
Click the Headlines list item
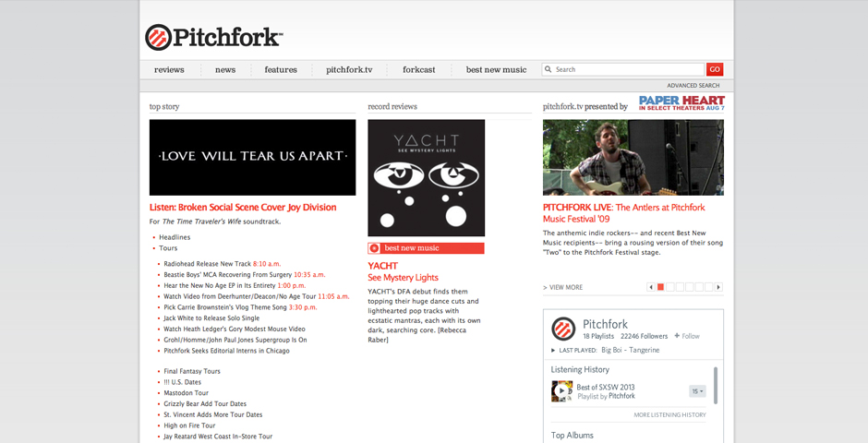[x=175, y=237]
